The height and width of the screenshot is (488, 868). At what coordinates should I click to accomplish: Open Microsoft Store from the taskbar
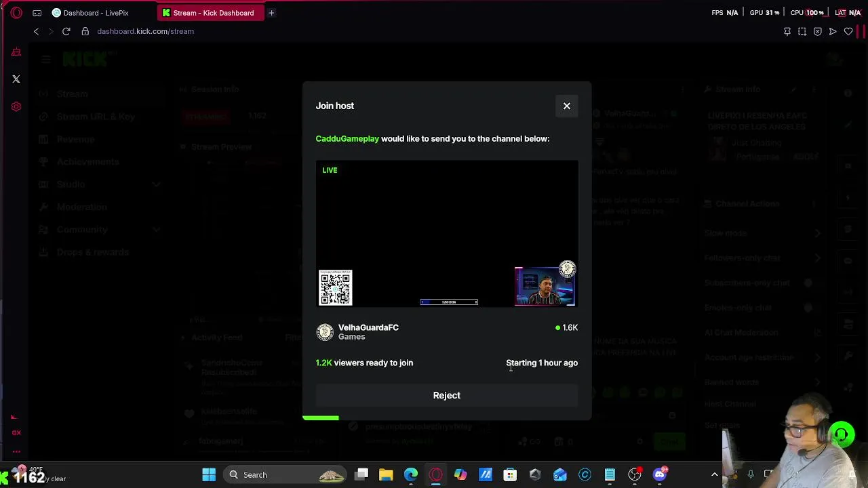coord(510,475)
